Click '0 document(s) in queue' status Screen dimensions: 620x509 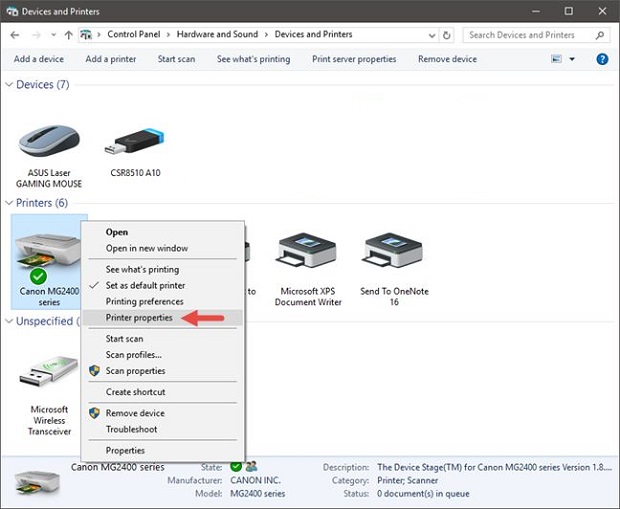pos(423,494)
